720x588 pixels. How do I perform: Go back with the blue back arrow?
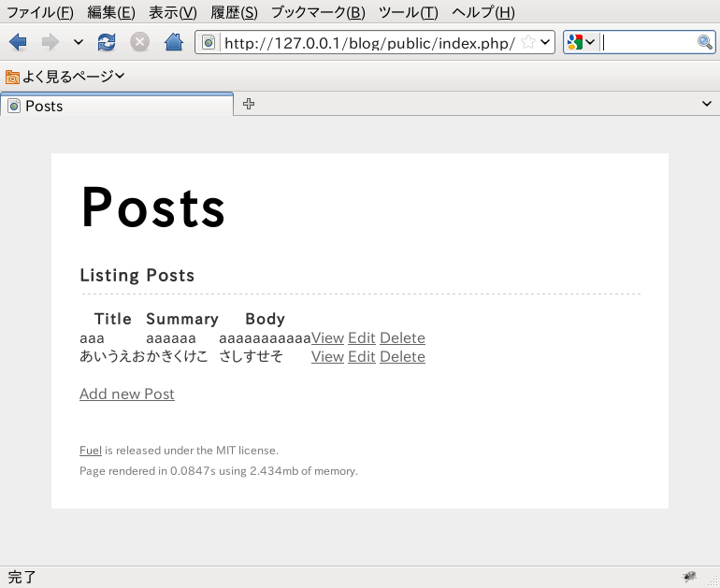pyautogui.click(x=18, y=42)
